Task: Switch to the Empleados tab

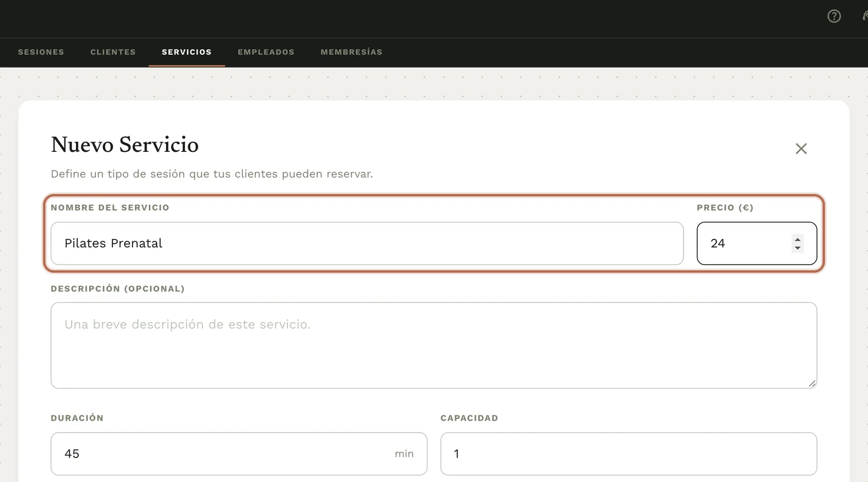Action: pyautogui.click(x=266, y=52)
